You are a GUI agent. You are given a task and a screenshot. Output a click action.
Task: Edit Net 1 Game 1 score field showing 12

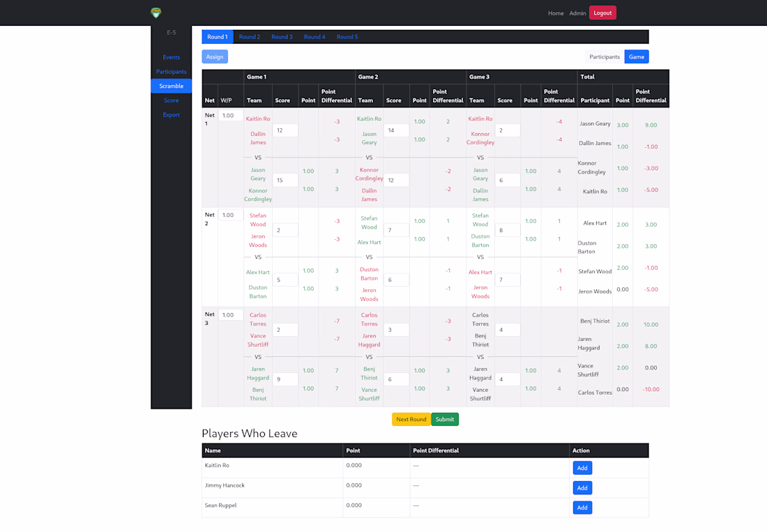click(x=285, y=130)
